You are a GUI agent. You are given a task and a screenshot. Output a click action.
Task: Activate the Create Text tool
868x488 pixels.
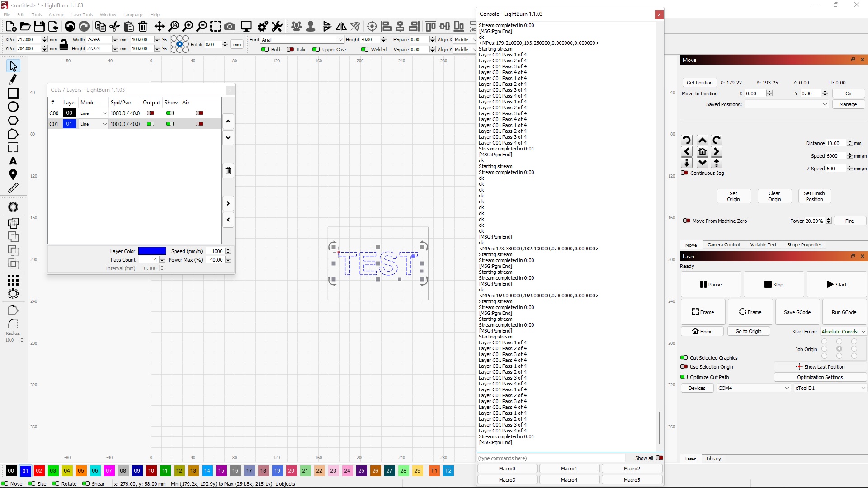coord(13,161)
